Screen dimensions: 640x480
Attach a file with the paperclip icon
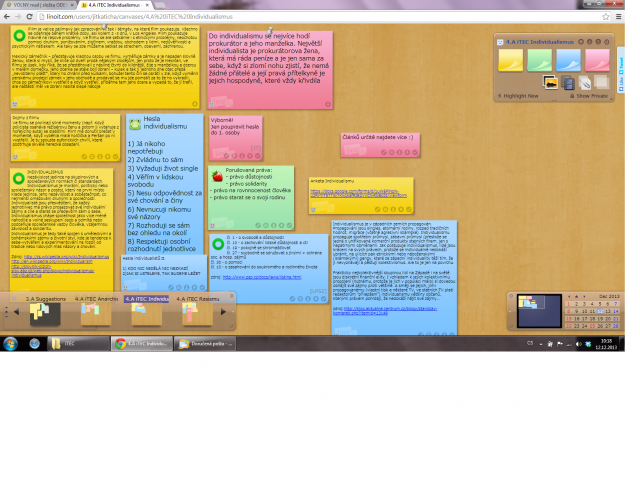point(584,83)
